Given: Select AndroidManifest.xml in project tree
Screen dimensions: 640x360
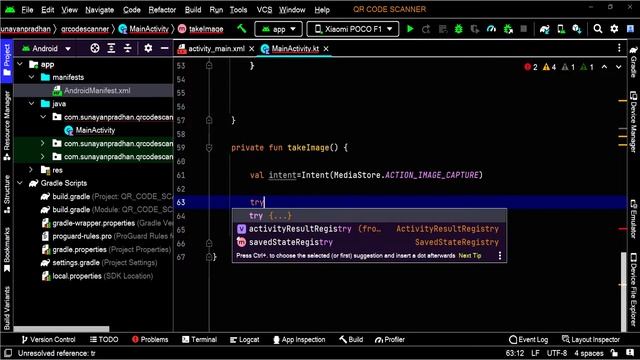Looking at the screenshot, I should (93, 91).
